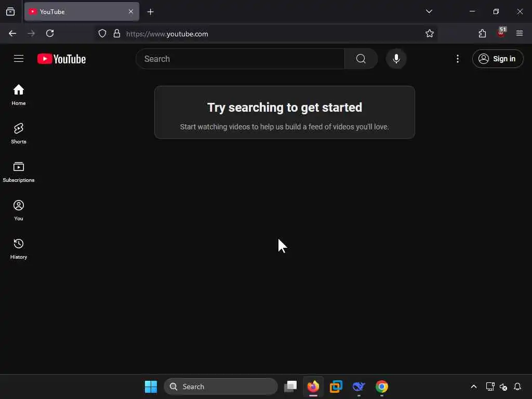Select the YouTube browser tab

pyautogui.click(x=82, y=11)
